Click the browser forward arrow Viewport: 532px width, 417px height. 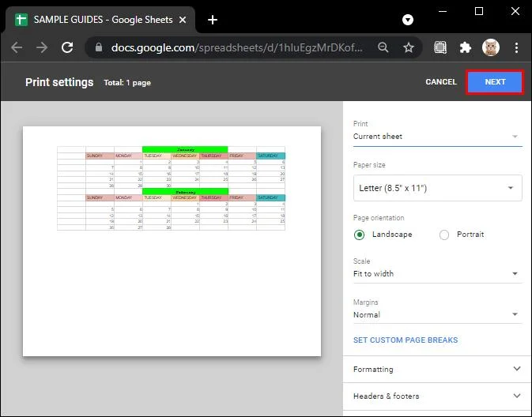(42, 47)
